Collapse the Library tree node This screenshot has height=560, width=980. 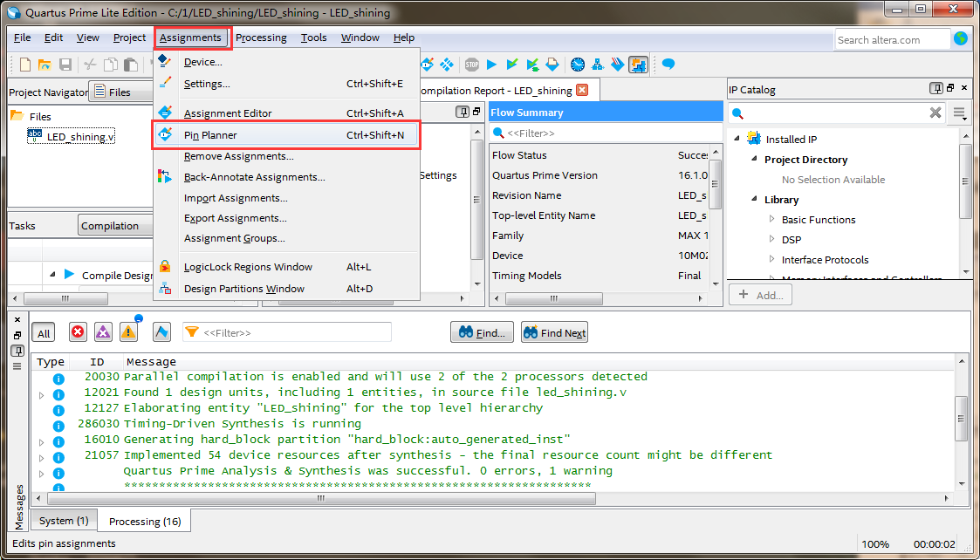(754, 200)
